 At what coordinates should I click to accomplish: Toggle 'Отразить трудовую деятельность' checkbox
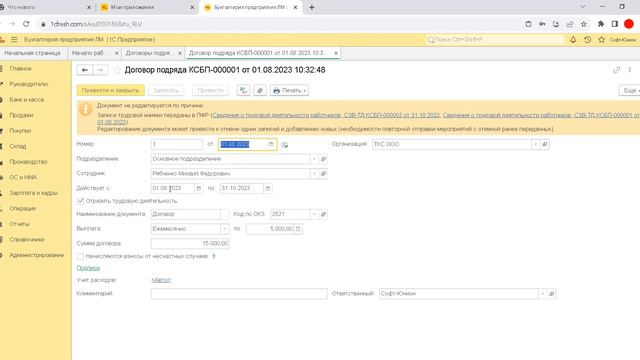[x=80, y=201]
